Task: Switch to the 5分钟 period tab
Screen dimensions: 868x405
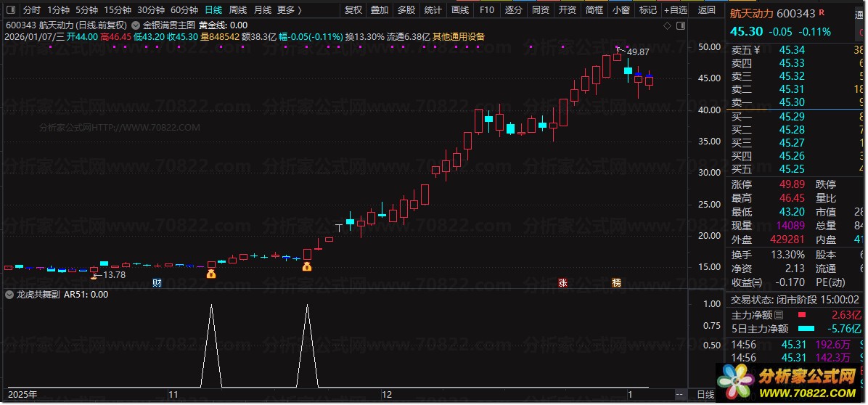Action: coord(86,10)
